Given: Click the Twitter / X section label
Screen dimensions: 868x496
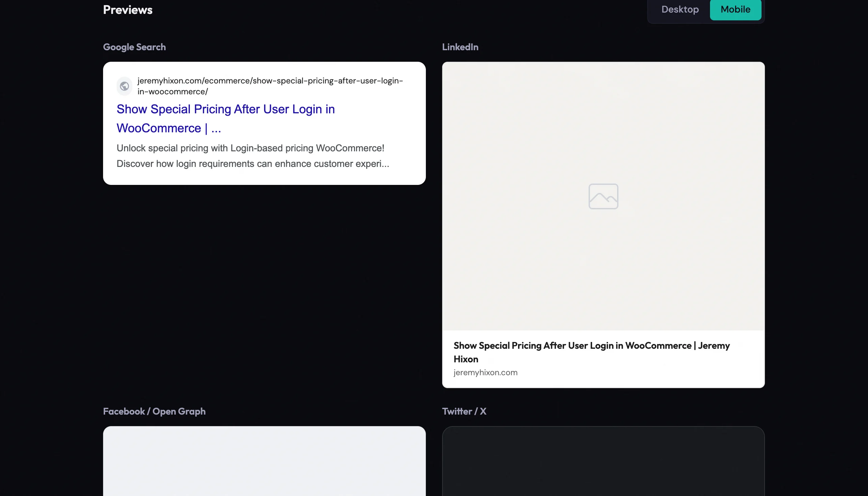Looking at the screenshot, I should coord(464,411).
